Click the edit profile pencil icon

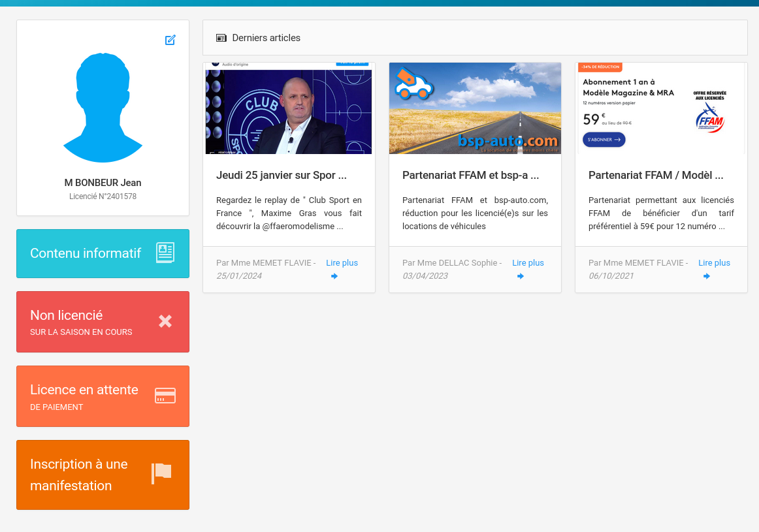click(x=170, y=40)
